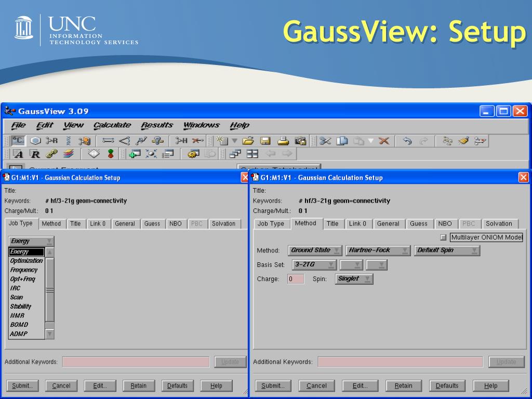
Task: Select the R-Group Fragment tool
Action: [52, 140]
